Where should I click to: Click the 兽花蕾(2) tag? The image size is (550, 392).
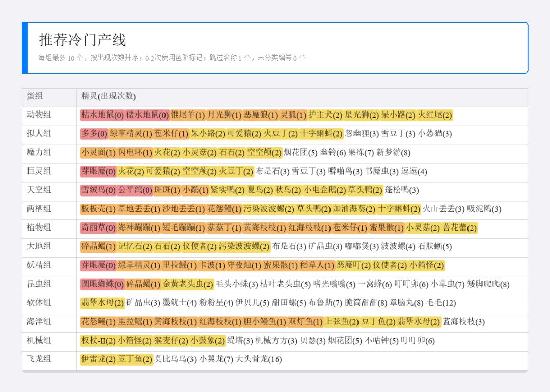(459, 228)
